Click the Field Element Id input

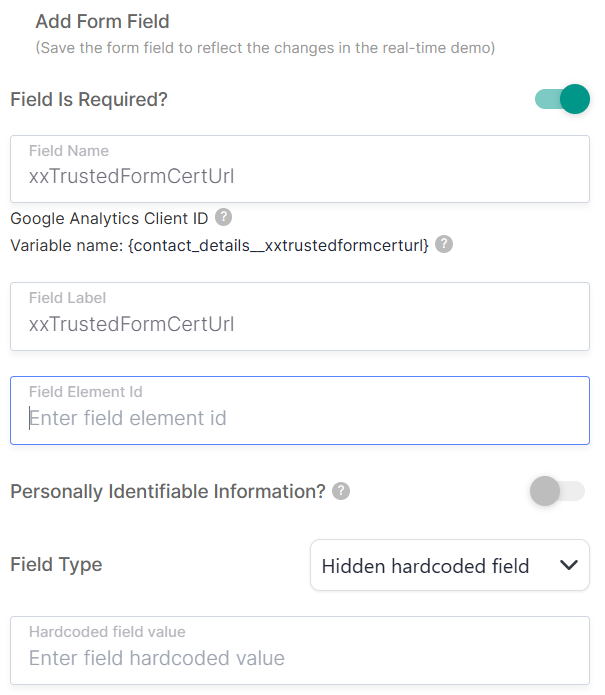300,418
